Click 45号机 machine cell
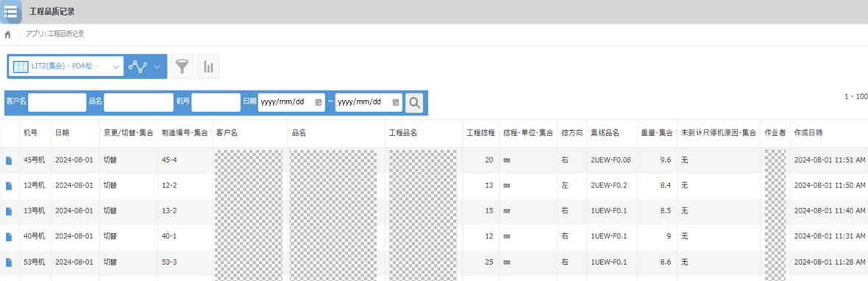 pyautogui.click(x=35, y=160)
